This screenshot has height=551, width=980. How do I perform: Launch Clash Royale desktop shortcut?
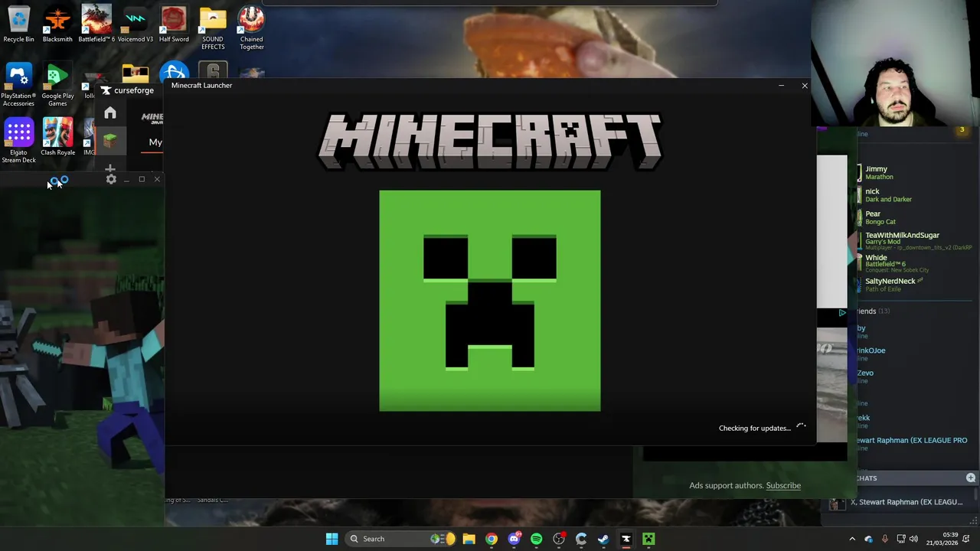pos(57,138)
